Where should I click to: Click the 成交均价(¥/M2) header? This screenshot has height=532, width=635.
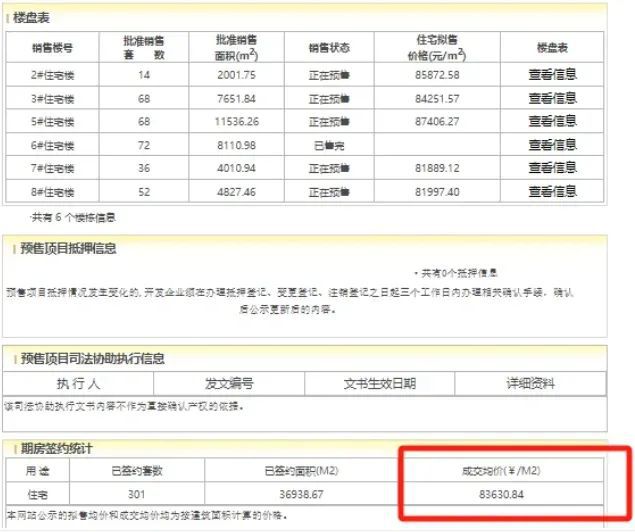point(501,471)
